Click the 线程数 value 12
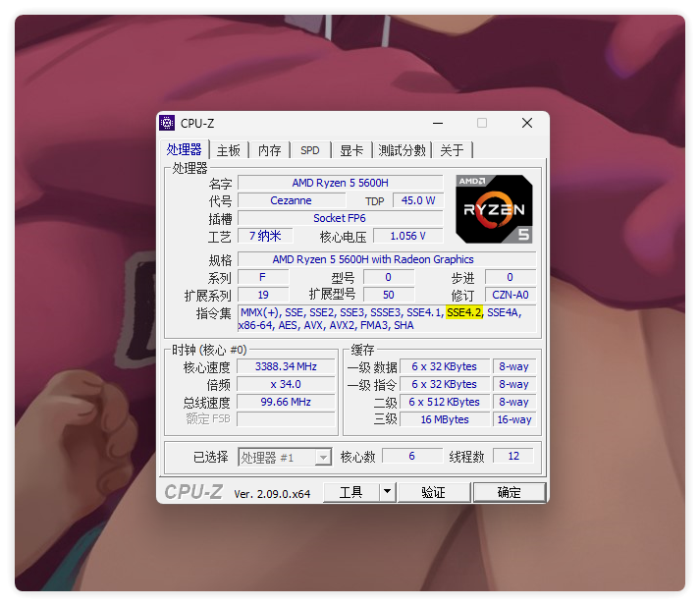The image size is (700, 606). [513, 456]
